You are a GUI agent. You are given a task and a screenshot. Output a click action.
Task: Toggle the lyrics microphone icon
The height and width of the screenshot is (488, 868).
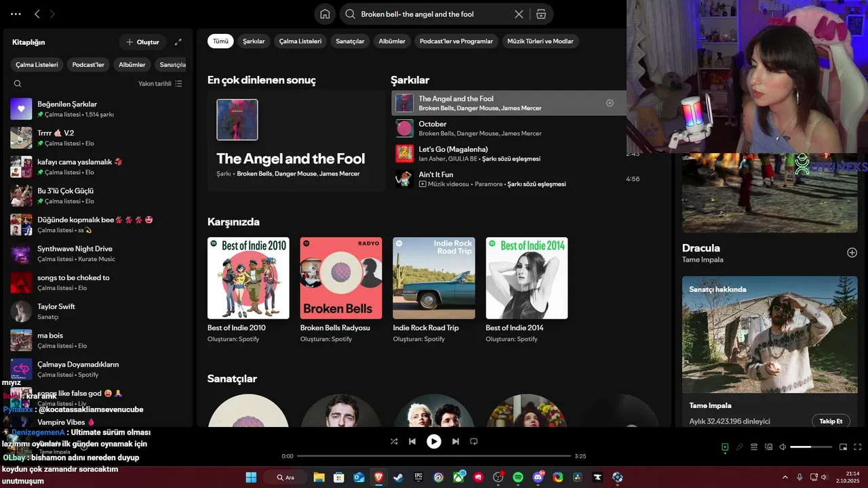tap(740, 447)
